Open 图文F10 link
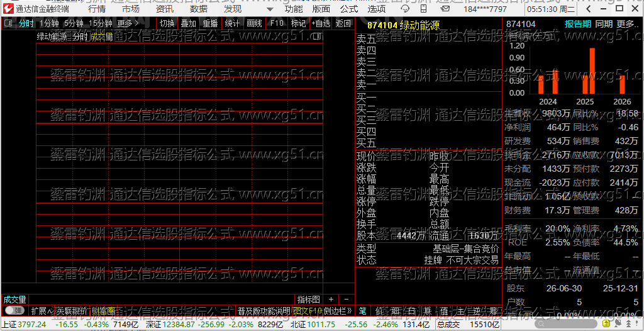Image resolution: width=644 pixels, height=331 pixels. pos(307,310)
